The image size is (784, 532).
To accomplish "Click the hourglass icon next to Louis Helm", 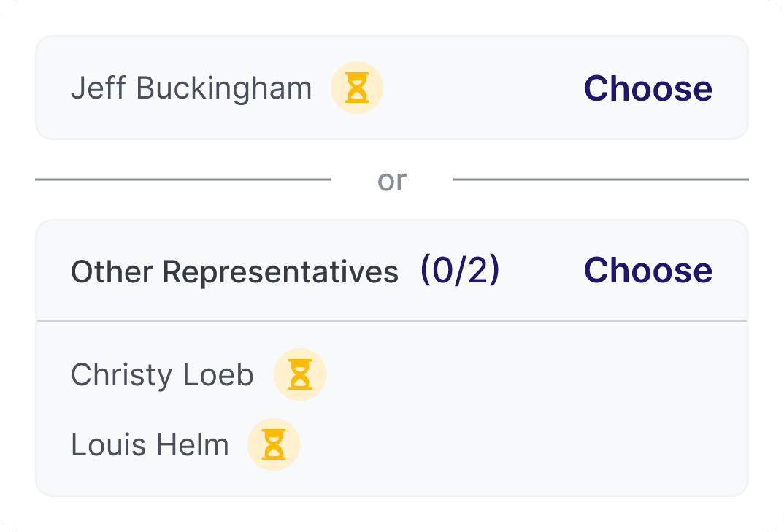I will pos(274,444).
